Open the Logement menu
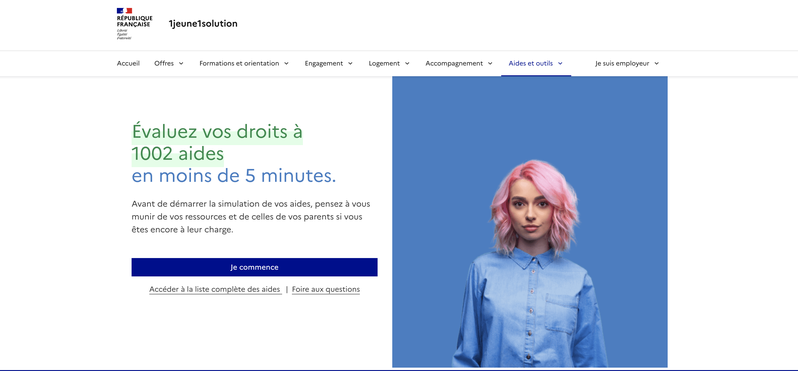This screenshot has width=798, height=371. (389, 64)
